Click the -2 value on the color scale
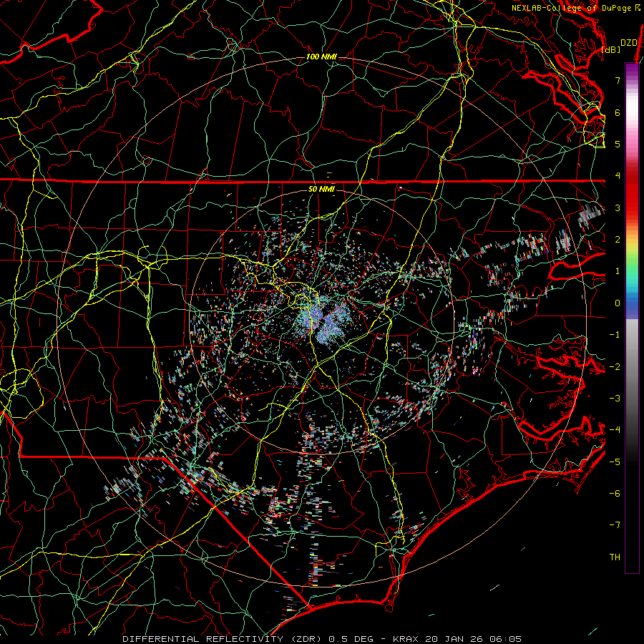644x644 pixels. [x=615, y=367]
